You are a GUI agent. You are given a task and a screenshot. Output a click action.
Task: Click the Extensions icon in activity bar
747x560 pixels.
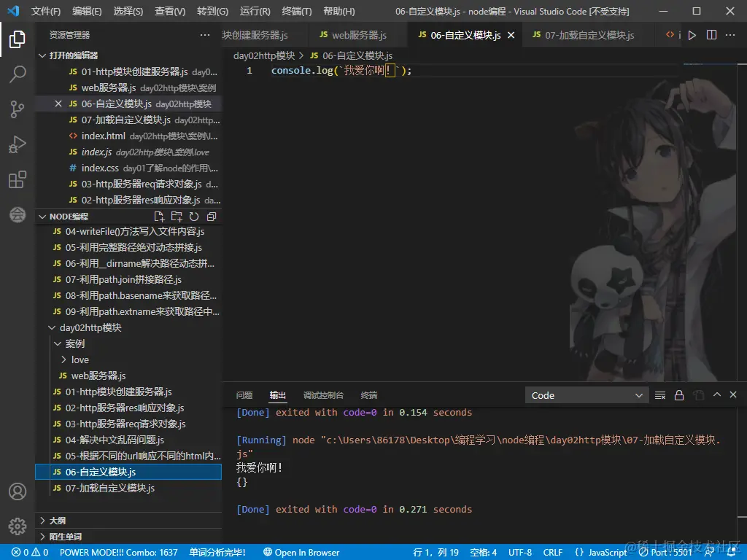click(18, 179)
